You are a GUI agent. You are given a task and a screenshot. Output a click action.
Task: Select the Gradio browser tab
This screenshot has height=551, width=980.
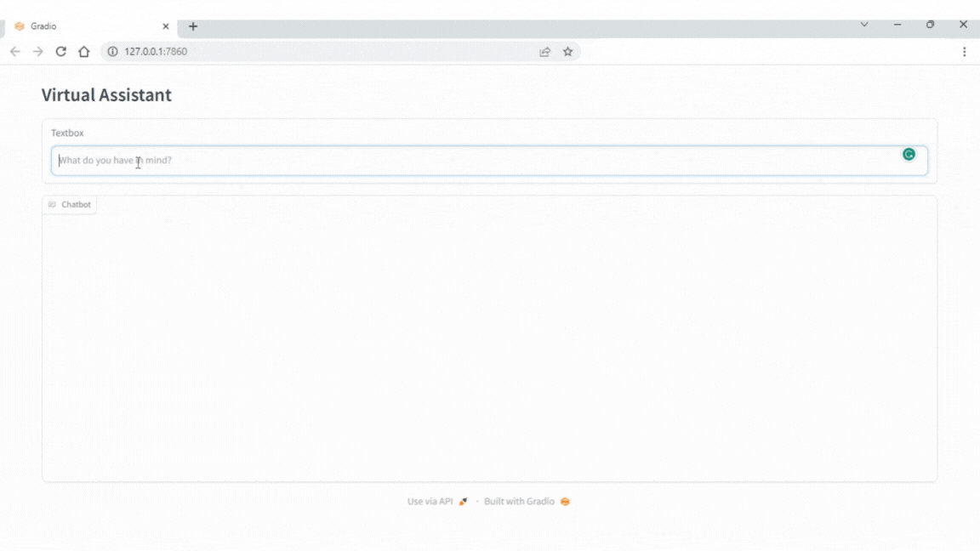91,26
